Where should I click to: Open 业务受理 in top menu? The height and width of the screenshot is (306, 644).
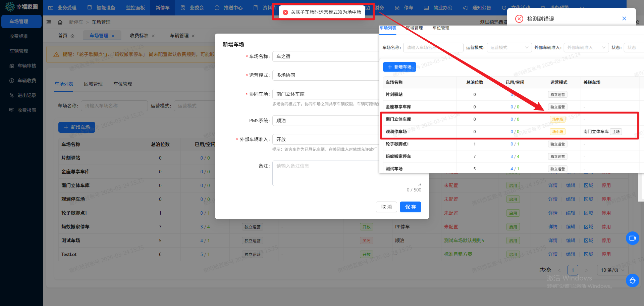point(63,8)
